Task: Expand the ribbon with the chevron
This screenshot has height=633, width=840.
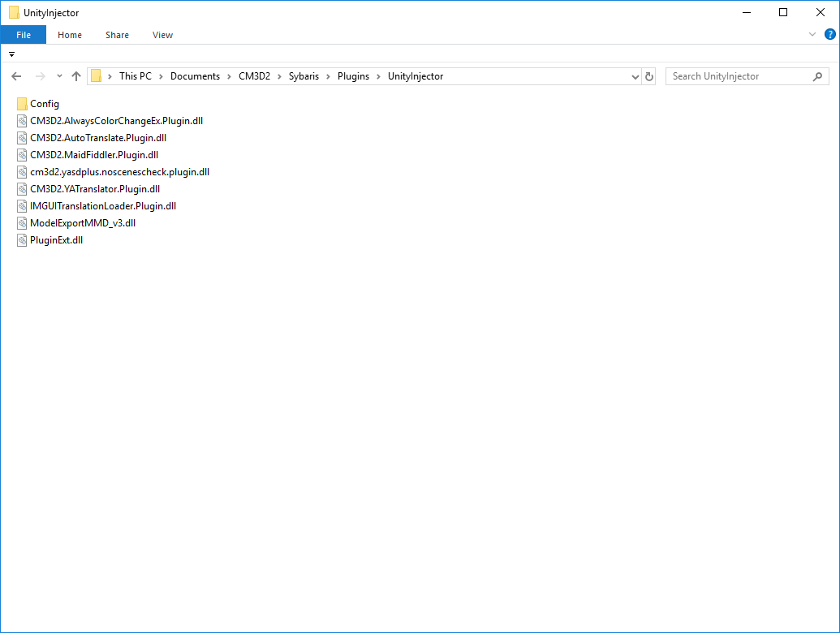Action: coord(812,34)
